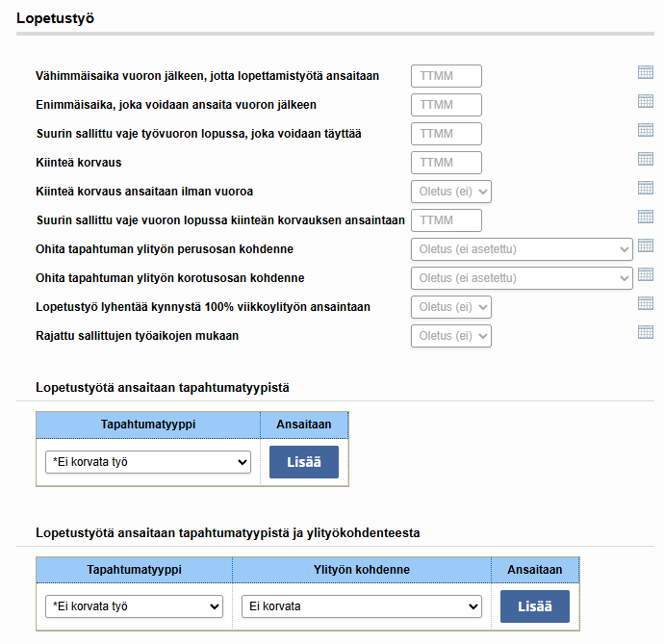
Task: Open calendar icon for ylityön perusosan kohdenne row
Action: tap(646, 245)
